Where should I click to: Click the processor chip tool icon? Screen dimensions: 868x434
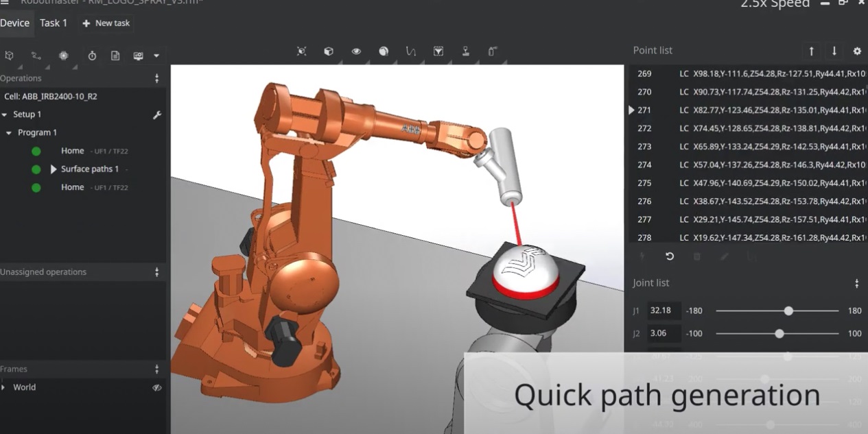tap(64, 56)
